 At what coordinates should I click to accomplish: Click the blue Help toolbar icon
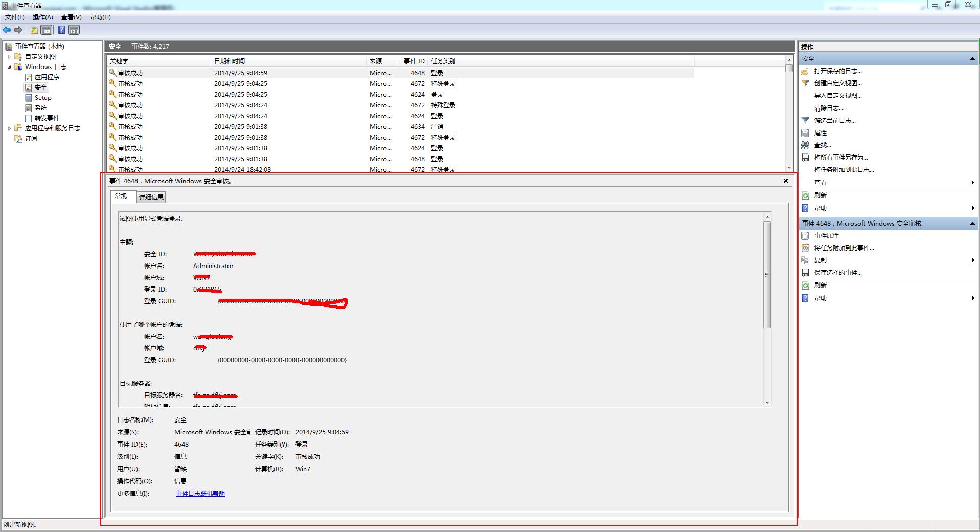(61, 30)
